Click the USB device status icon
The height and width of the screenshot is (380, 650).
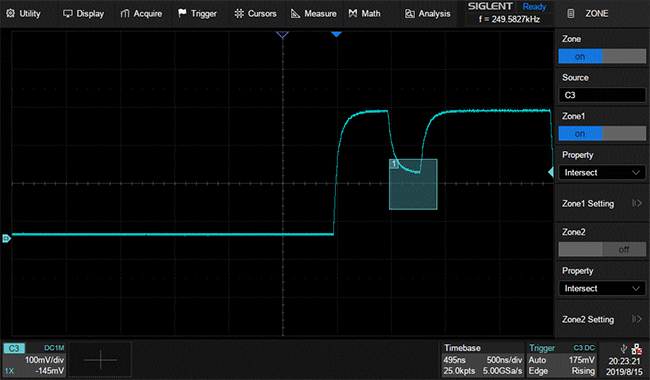tap(623, 349)
